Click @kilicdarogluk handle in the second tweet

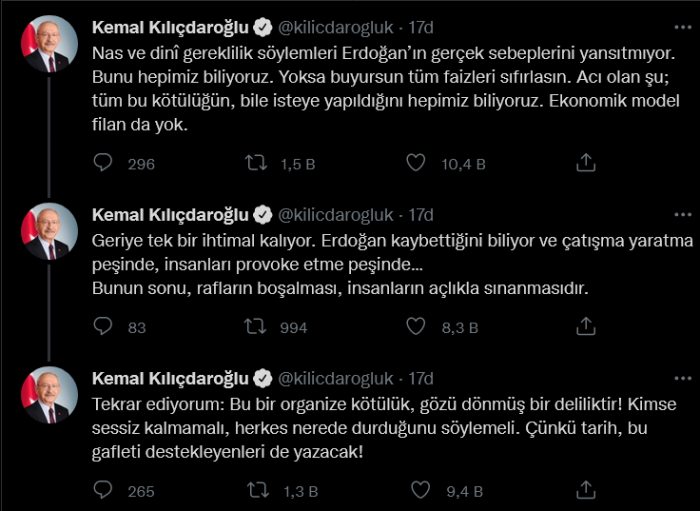click(x=340, y=214)
